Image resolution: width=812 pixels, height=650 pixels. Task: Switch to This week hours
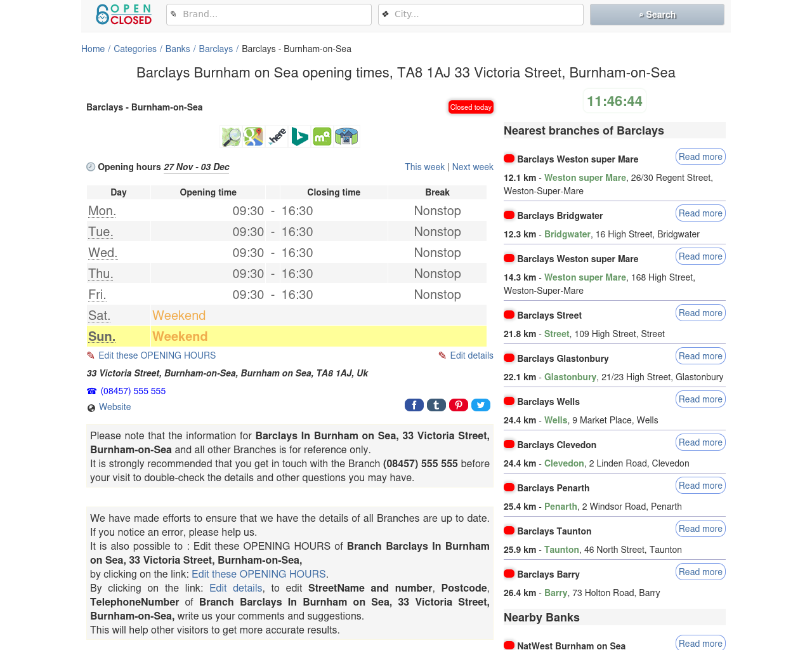click(x=425, y=167)
